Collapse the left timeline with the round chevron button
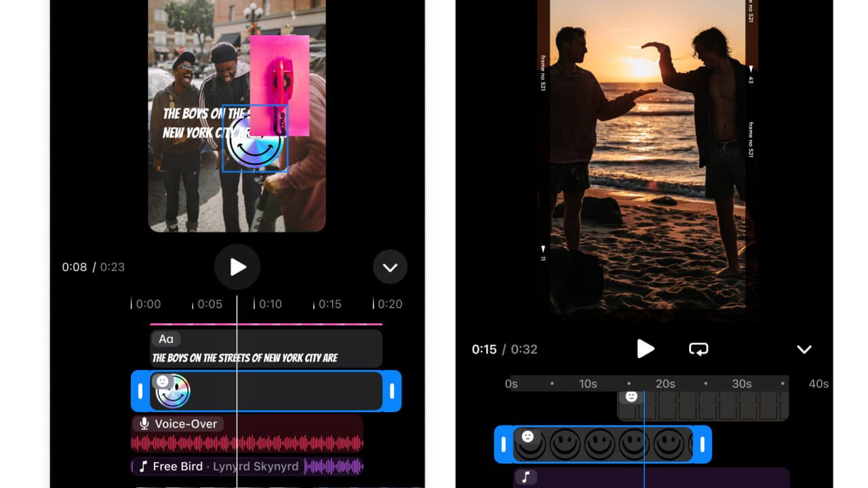This screenshot has width=868, height=488. point(390,267)
